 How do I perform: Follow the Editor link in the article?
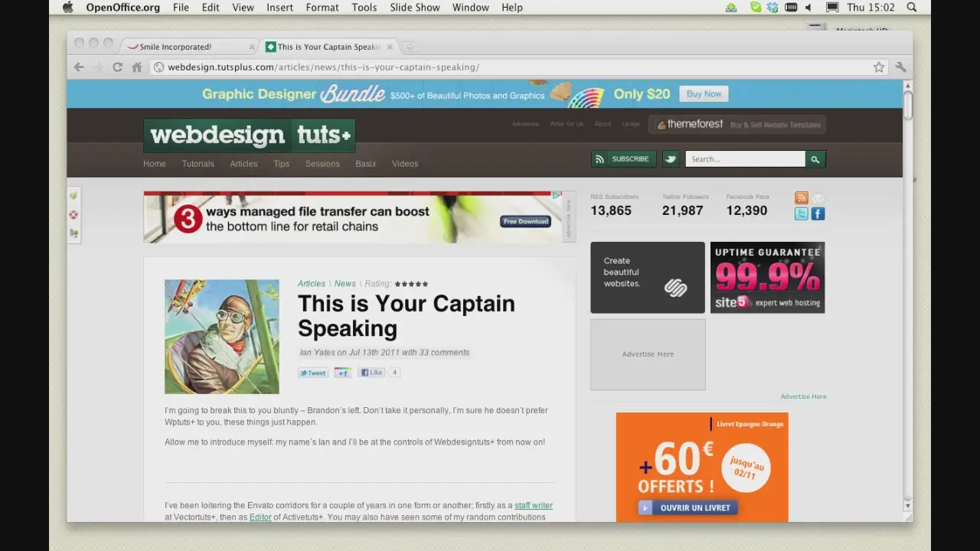pos(260,517)
